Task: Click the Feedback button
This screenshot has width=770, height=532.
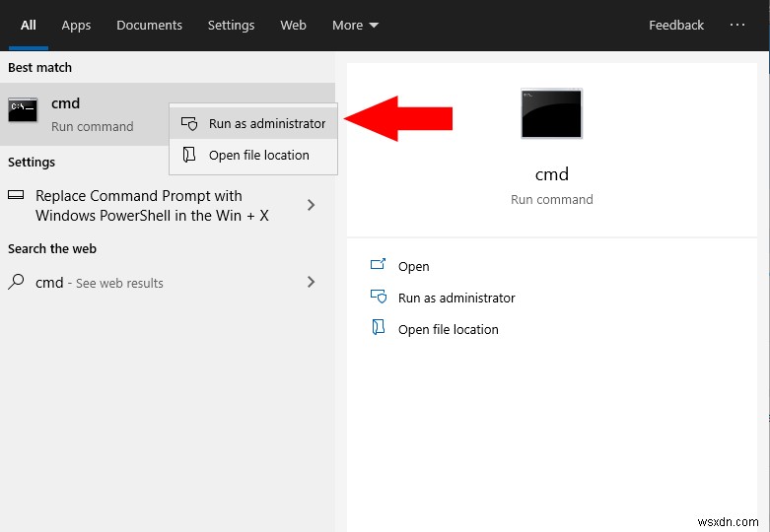Action: click(x=676, y=26)
